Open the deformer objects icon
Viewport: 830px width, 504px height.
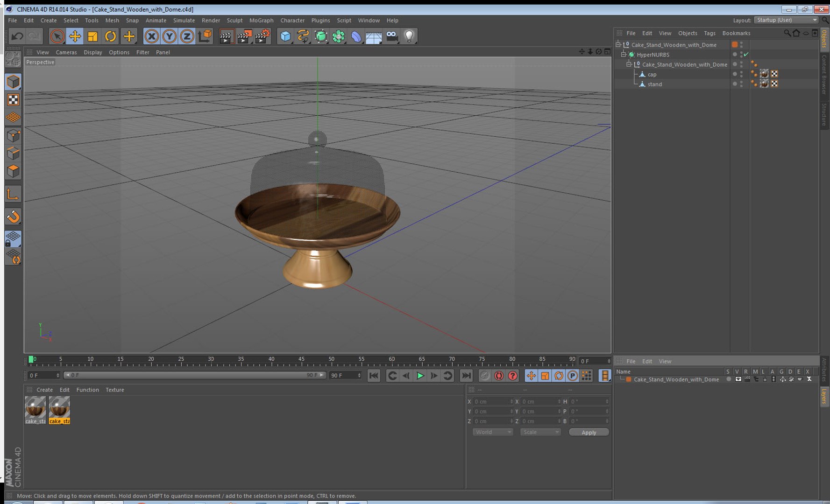coord(356,36)
